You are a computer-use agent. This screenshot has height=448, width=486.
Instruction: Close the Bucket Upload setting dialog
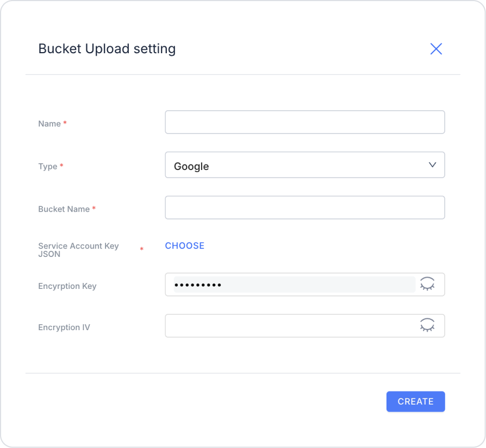tap(436, 49)
